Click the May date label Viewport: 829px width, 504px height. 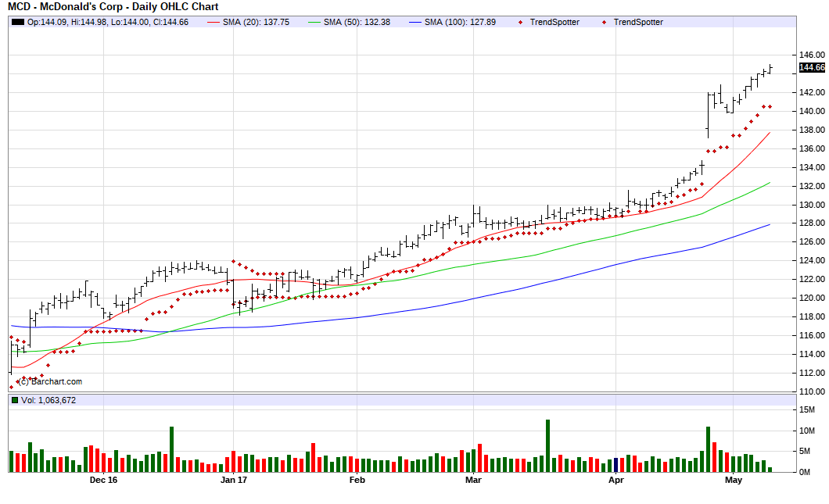point(734,481)
